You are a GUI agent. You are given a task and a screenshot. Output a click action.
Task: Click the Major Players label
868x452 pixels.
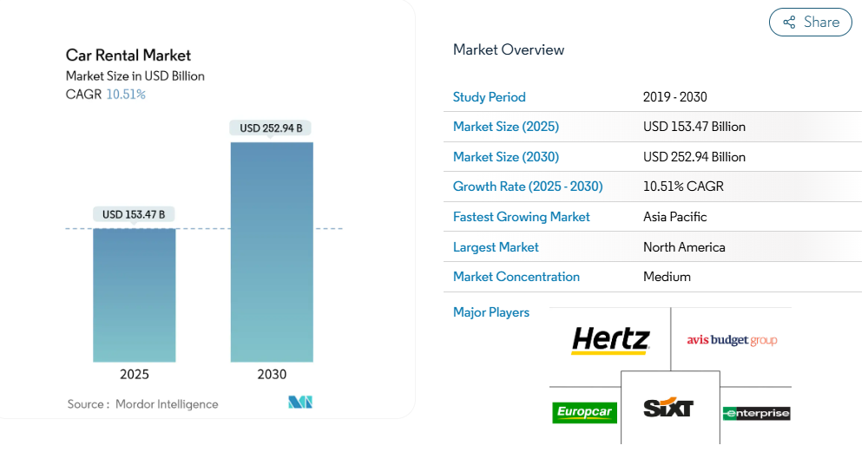click(x=491, y=312)
